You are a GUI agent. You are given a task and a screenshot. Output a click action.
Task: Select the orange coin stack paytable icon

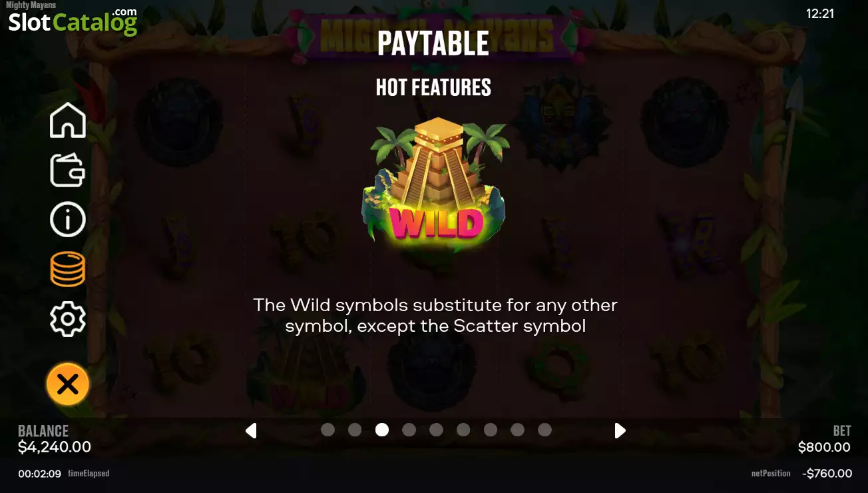click(68, 269)
